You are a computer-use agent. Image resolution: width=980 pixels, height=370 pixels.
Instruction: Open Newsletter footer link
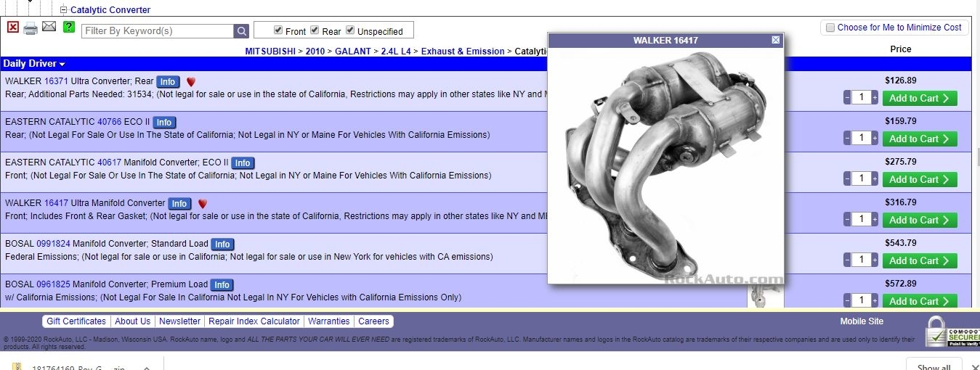click(180, 321)
